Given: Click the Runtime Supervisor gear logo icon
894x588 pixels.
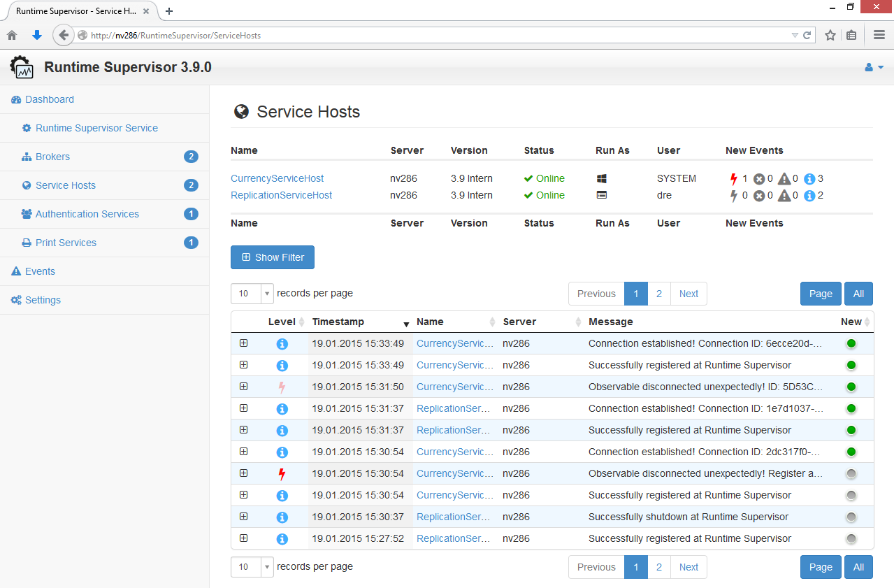Looking at the screenshot, I should pos(22,67).
